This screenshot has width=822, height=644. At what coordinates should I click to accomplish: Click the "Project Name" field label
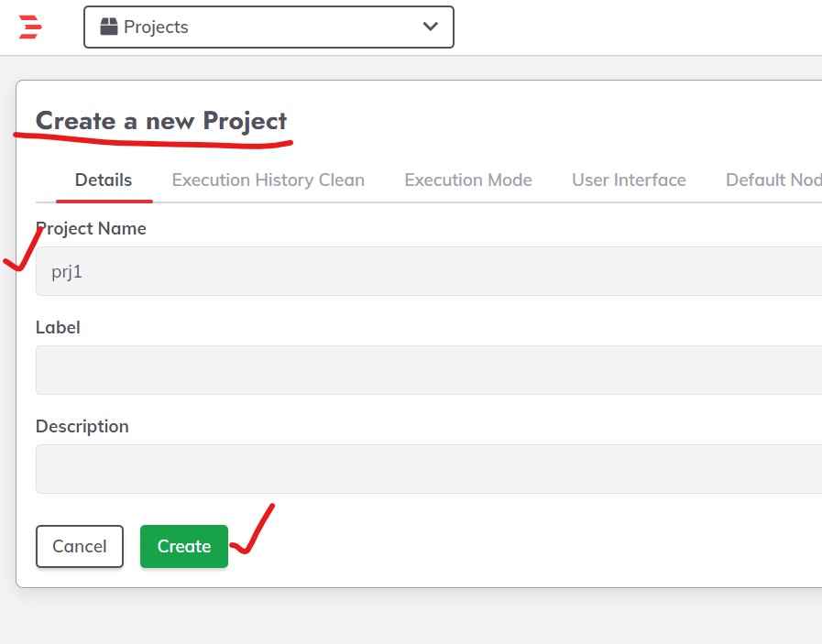91,229
